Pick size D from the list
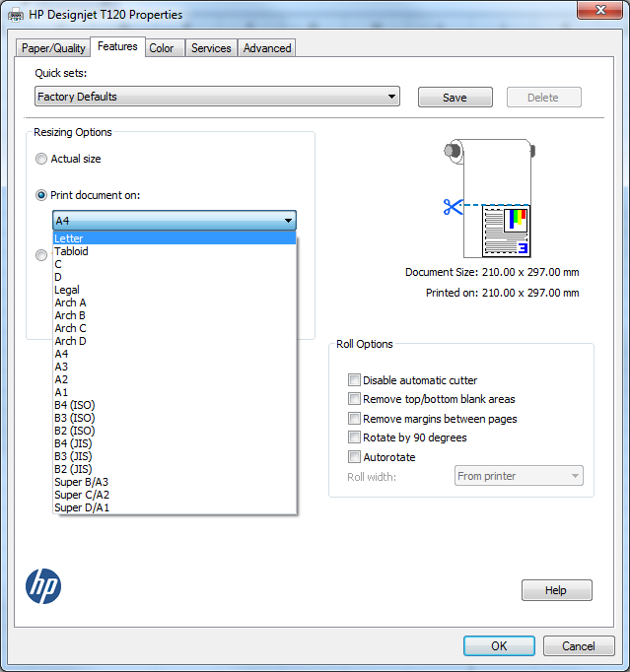The height and width of the screenshot is (672, 630). (175, 277)
